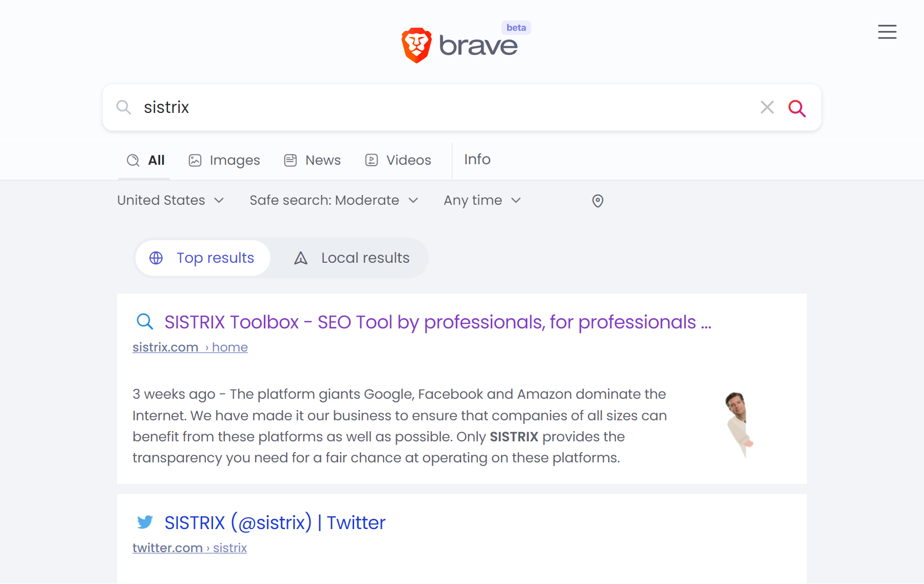Screen dimensions: 924x584
Task: Select the Top results toggle
Action: (203, 258)
